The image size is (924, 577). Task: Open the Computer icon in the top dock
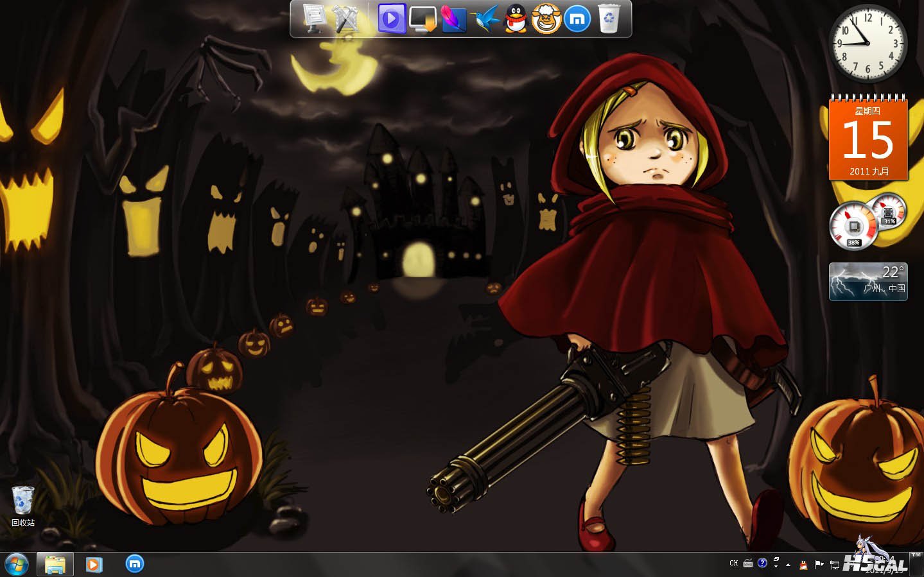pos(314,19)
